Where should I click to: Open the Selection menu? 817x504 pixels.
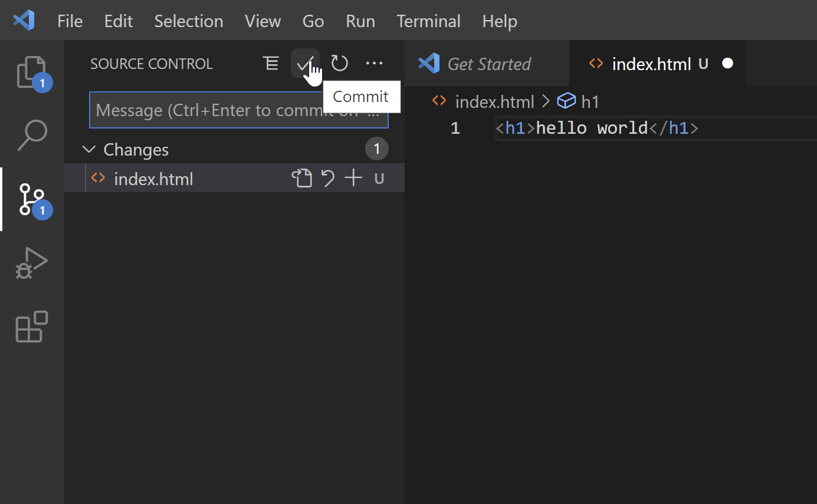coord(189,21)
